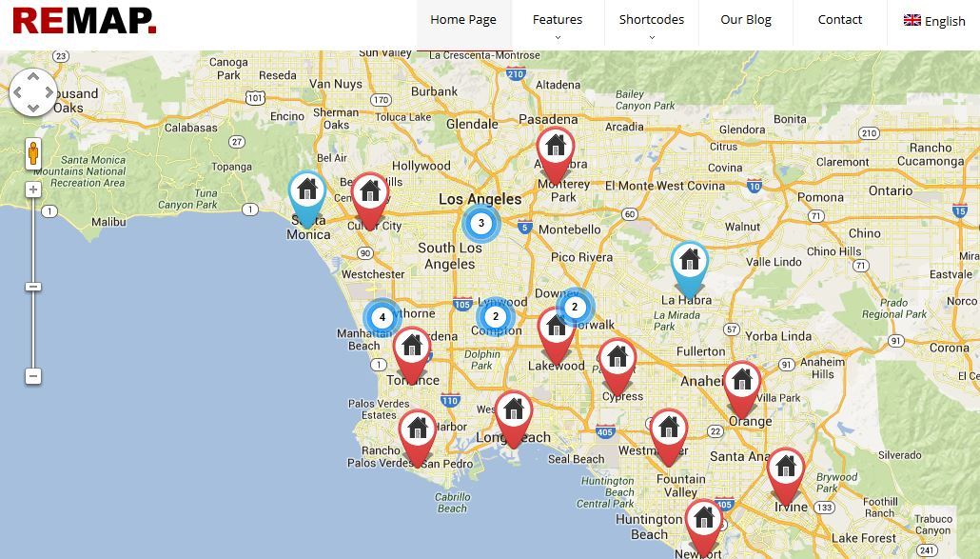Viewport: 980px width, 559px height.
Task: Pan the map right
Action: (49, 92)
